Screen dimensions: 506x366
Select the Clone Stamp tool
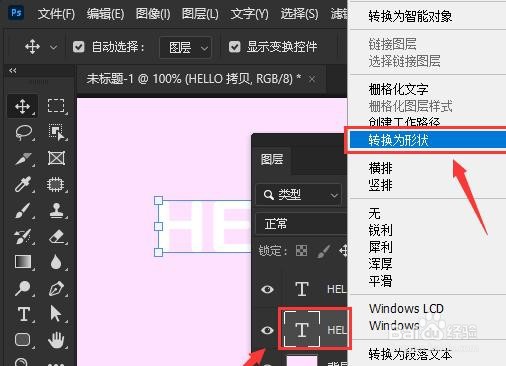[x=56, y=210]
